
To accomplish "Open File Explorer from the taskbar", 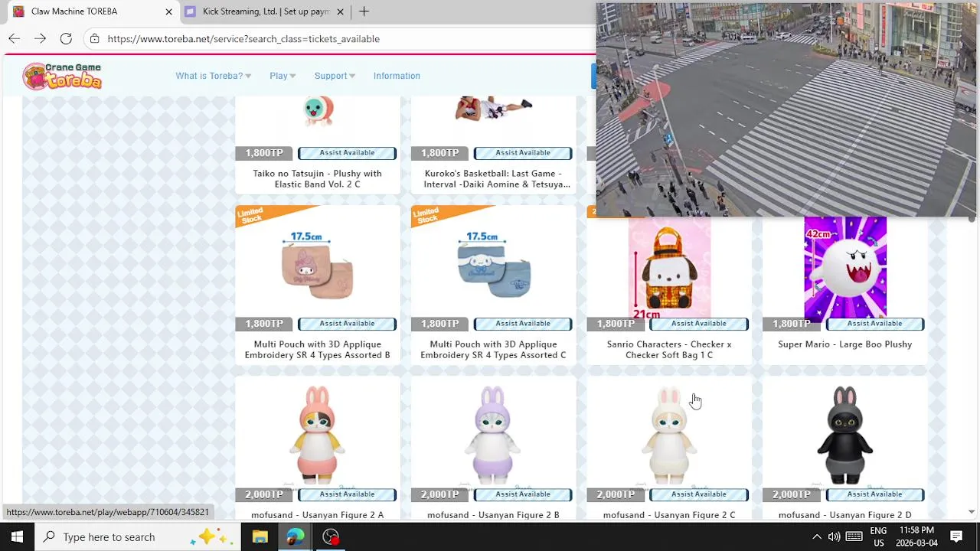I will [260, 536].
